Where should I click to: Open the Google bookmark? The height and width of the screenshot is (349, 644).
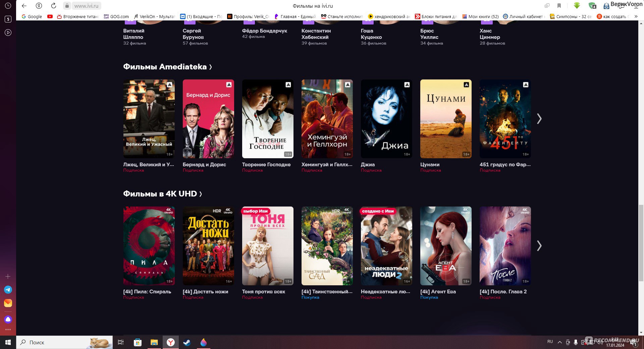point(32,16)
